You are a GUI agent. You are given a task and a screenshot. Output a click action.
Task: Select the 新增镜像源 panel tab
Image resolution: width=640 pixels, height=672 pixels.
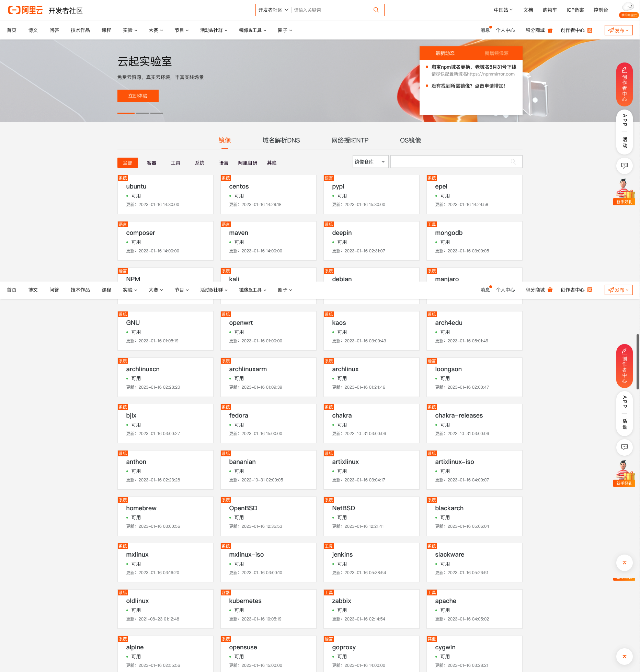496,53
